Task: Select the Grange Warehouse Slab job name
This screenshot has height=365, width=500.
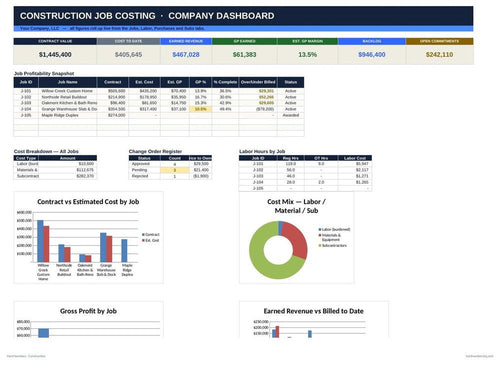Action: point(69,109)
